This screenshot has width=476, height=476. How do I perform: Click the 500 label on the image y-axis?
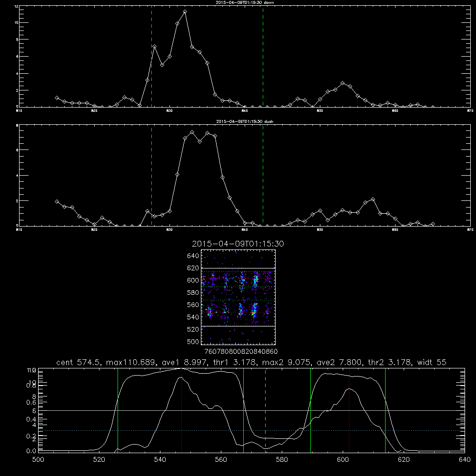[193, 342]
